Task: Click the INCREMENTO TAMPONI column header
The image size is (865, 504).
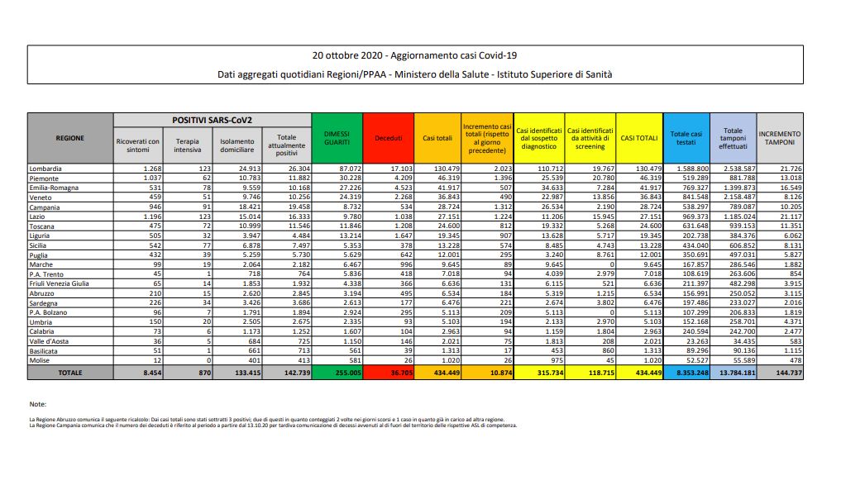Action: (779, 137)
